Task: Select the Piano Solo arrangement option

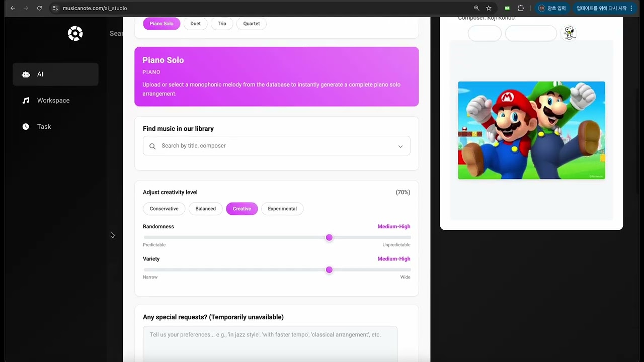Action: pos(162,24)
